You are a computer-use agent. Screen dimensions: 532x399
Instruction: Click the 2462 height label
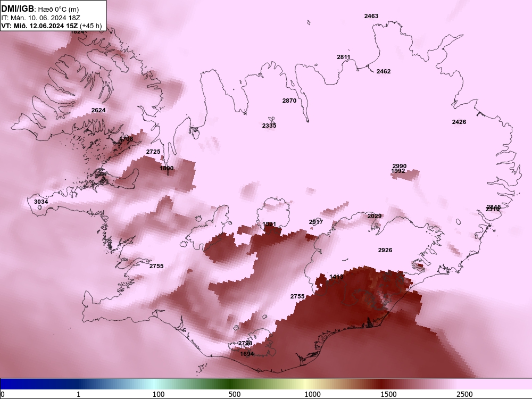pos(384,71)
